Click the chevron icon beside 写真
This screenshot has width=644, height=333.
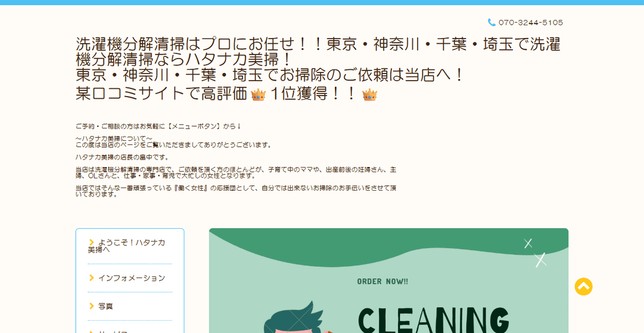coord(92,306)
